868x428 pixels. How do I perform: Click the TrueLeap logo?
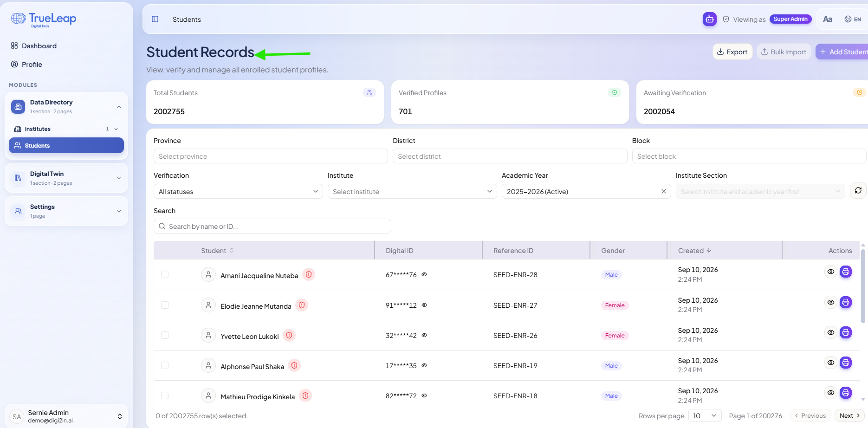pyautogui.click(x=44, y=19)
